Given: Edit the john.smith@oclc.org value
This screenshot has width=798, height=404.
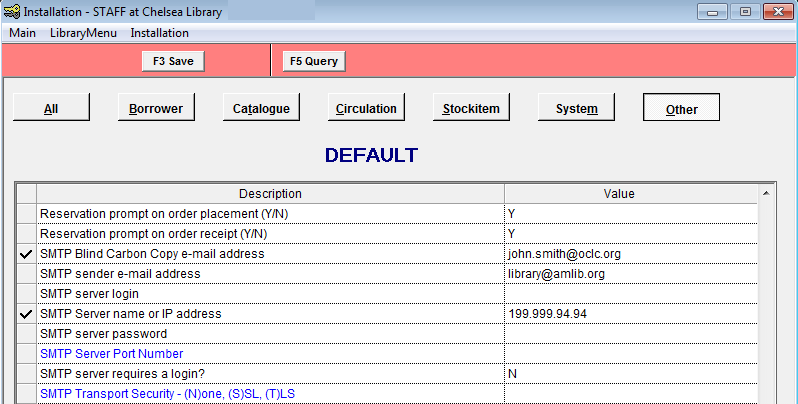Looking at the screenshot, I should 631,254.
